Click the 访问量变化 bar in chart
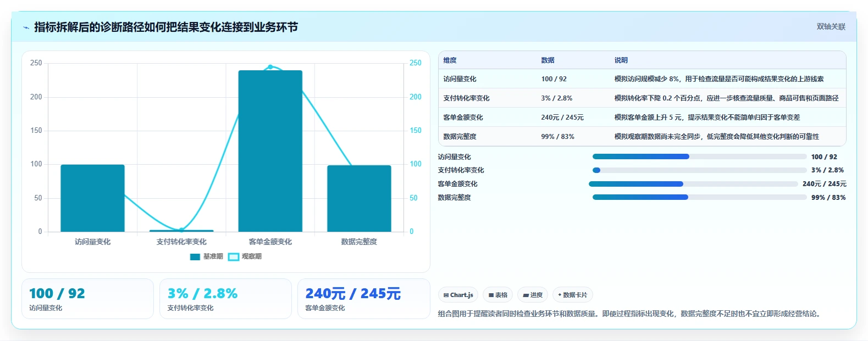 pos(92,198)
